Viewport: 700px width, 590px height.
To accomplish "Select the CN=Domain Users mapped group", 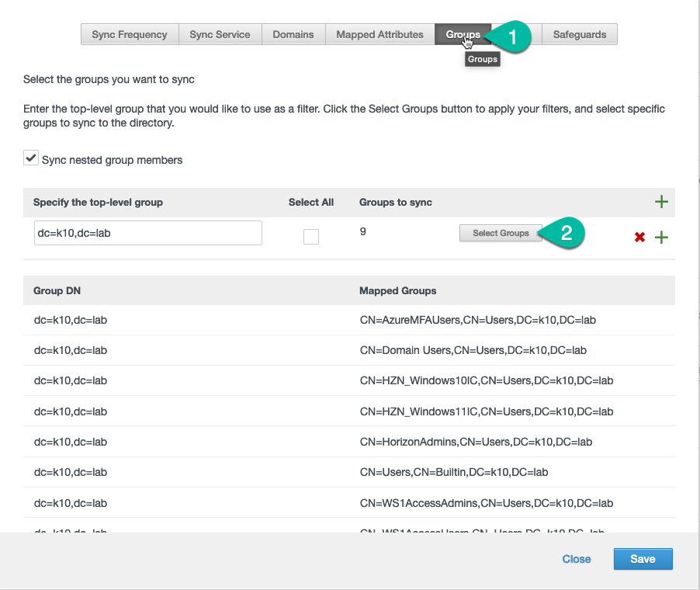I will click(x=473, y=350).
